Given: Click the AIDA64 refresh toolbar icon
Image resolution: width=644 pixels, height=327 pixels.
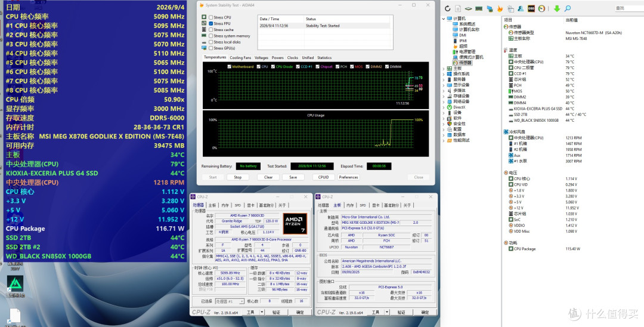Looking at the screenshot, I should tap(447, 8).
